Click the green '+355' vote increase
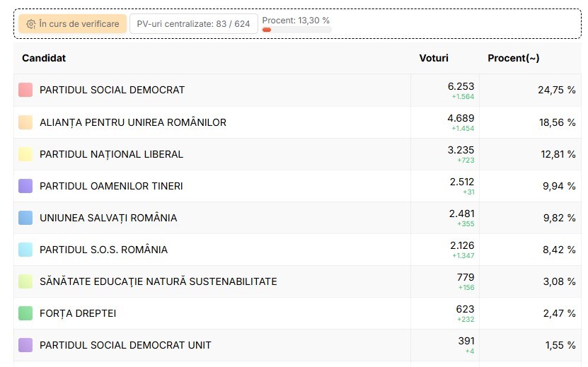This screenshot has height=367, width=588. coord(466,224)
